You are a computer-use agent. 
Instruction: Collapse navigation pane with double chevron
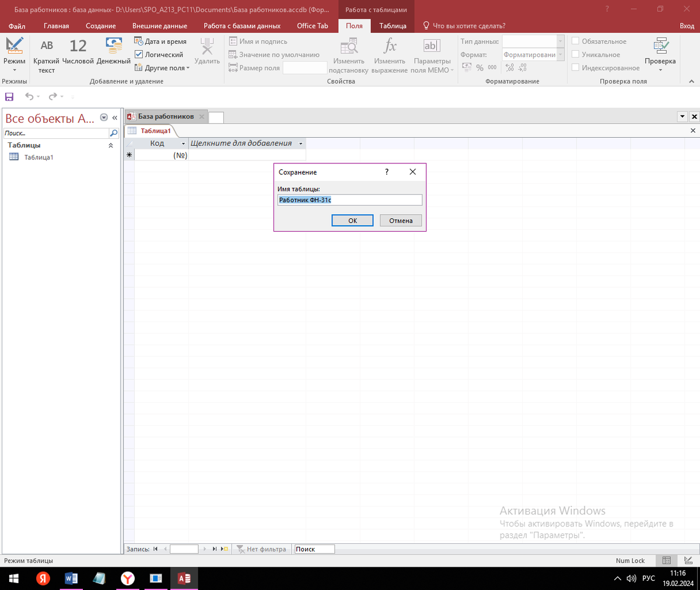click(114, 118)
